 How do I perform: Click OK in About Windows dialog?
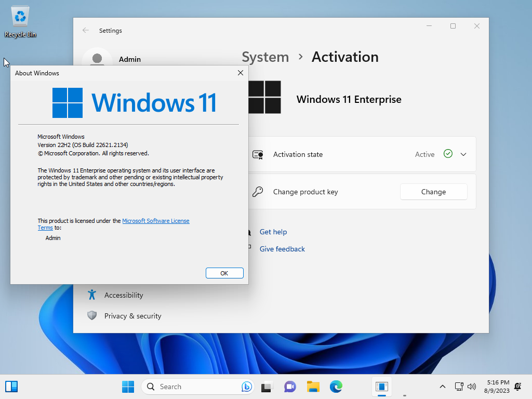pos(224,273)
